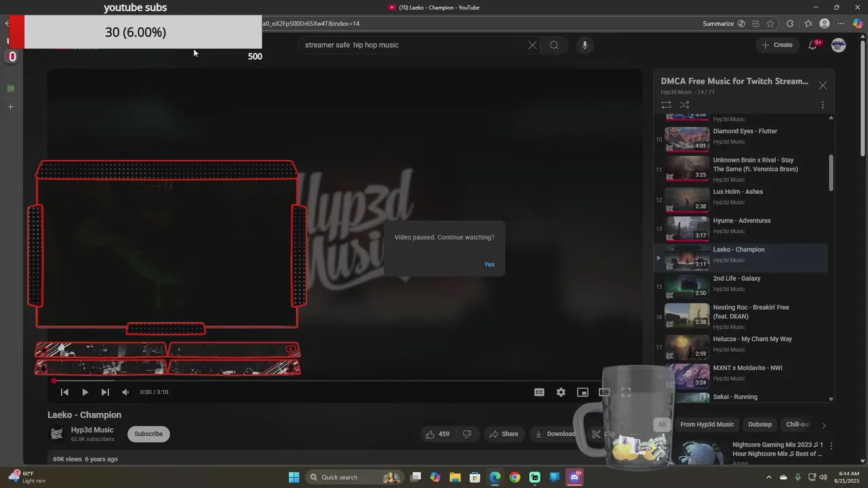
Task: Play Unknown Brain x Rival - Stay The Same
Action: (x=741, y=168)
